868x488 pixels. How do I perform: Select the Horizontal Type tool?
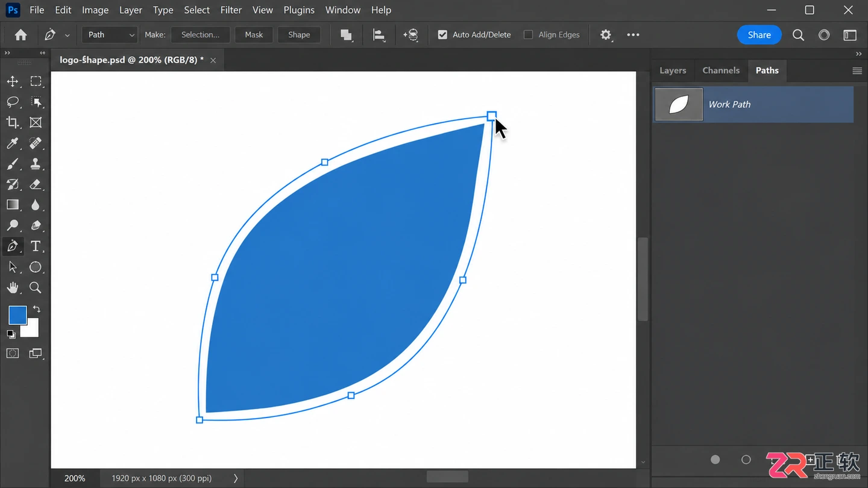[x=36, y=246]
